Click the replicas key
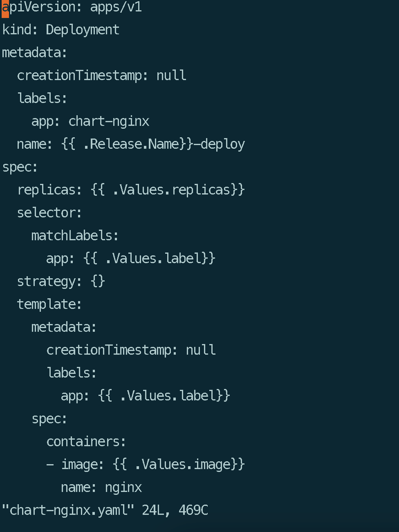Screen dimensions: 399x532 pyautogui.click(x=46, y=190)
